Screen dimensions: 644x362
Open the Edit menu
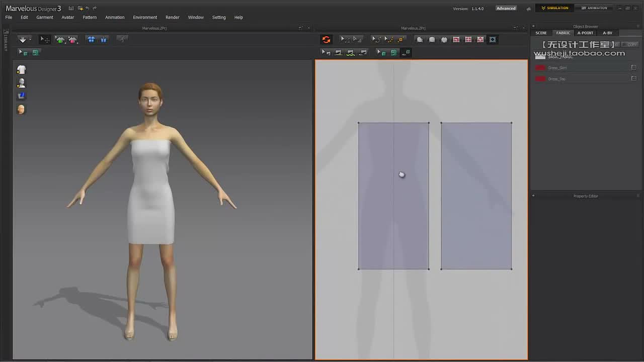(x=24, y=17)
